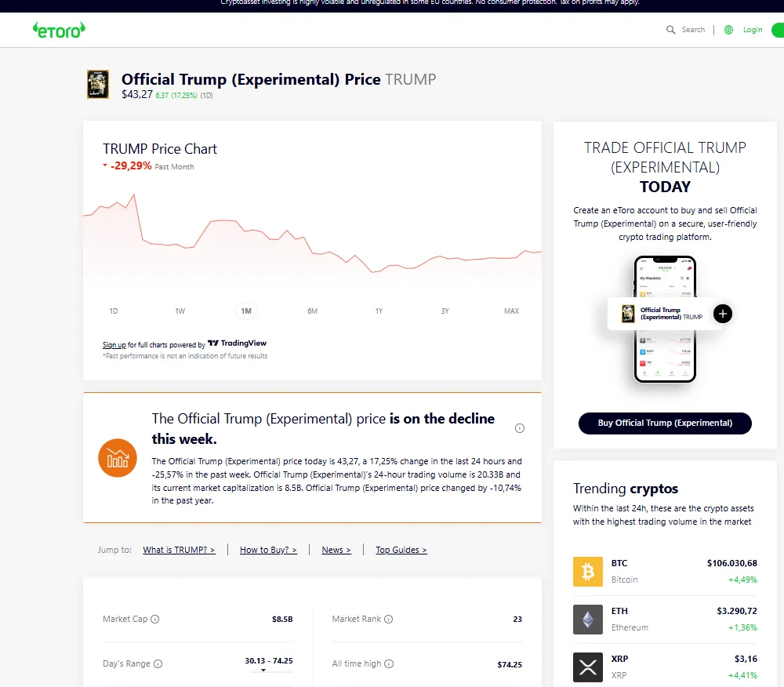This screenshot has height=687, width=784.
Task: Select the 6M chart range
Action: click(x=313, y=311)
